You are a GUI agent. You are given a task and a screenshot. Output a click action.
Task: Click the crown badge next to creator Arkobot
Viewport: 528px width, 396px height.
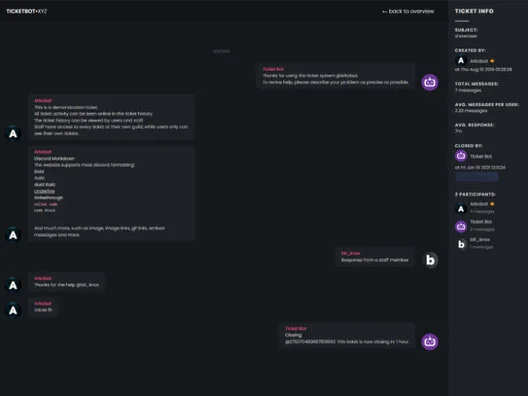point(492,61)
